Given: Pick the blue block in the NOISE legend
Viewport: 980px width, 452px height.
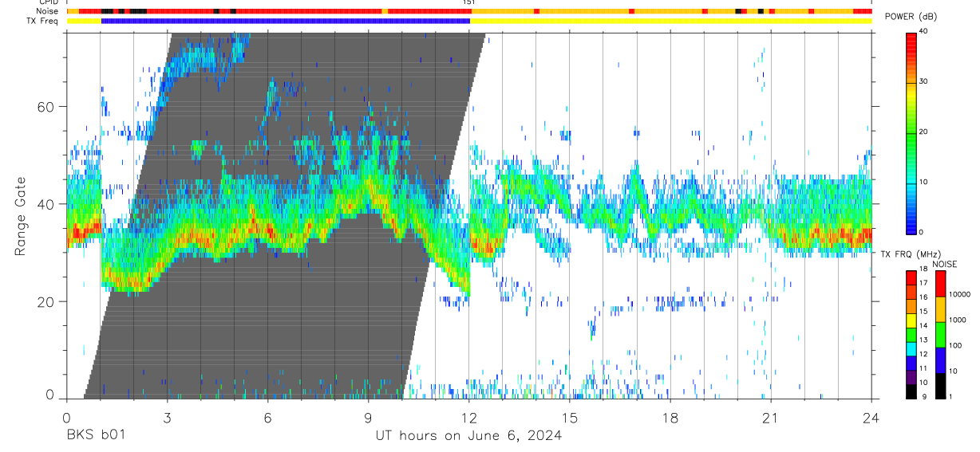Looking at the screenshot, I should 939,360.
